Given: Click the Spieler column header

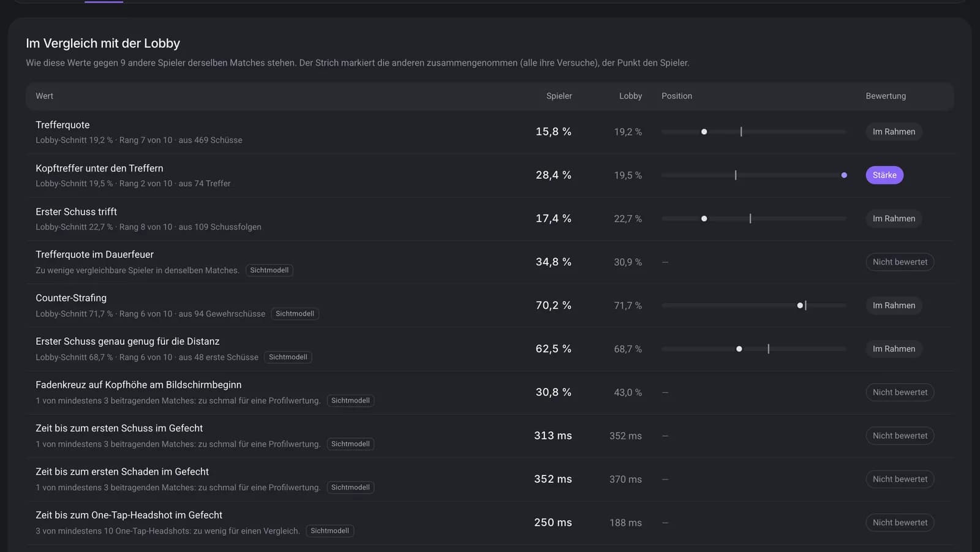Looking at the screenshot, I should pyautogui.click(x=559, y=96).
